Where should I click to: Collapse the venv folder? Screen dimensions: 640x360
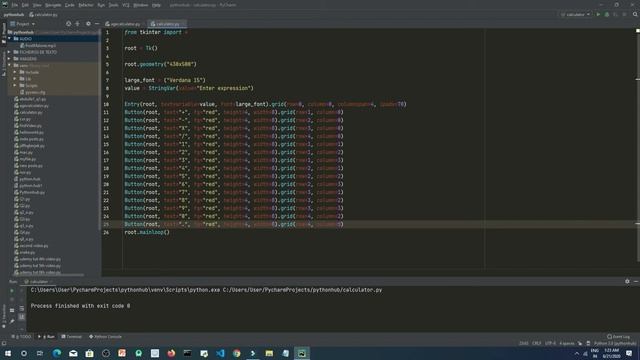[9, 65]
